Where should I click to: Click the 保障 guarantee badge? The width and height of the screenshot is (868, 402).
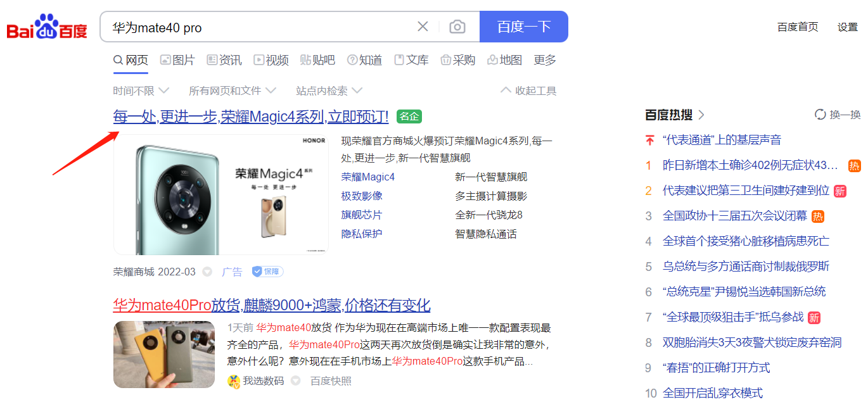pos(267,272)
